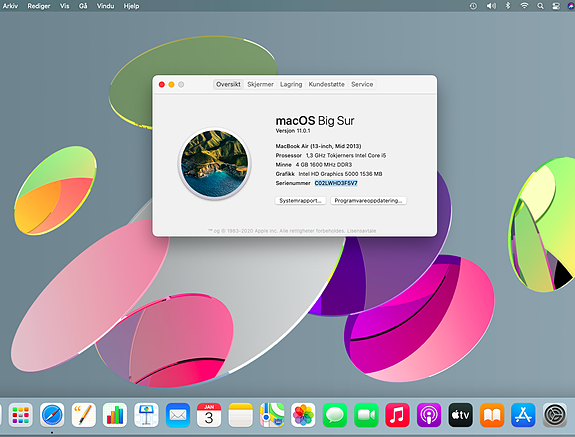
Task: Open the App Store icon
Action: [x=523, y=415]
